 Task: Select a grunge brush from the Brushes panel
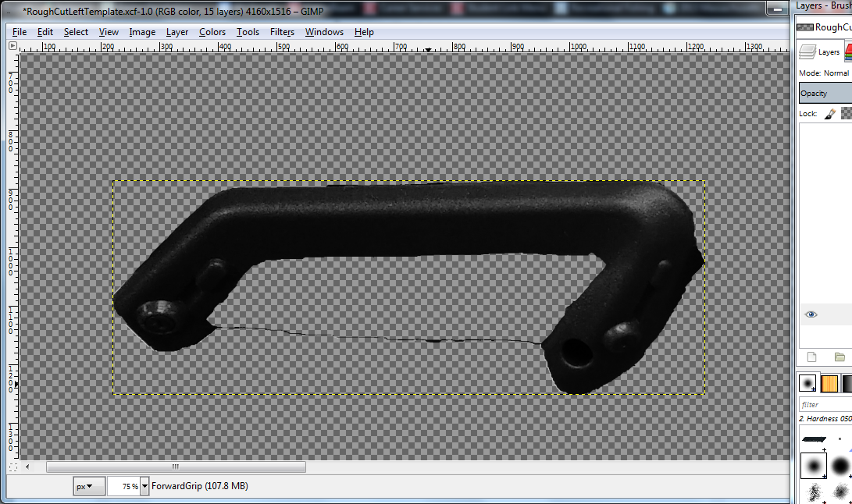pyautogui.click(x=812, y=492)
